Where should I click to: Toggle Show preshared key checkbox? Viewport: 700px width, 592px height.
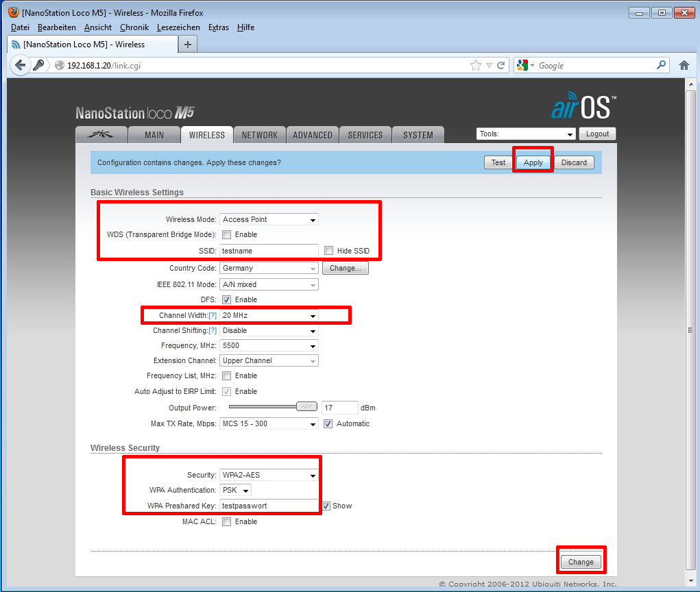pos(326,506)
